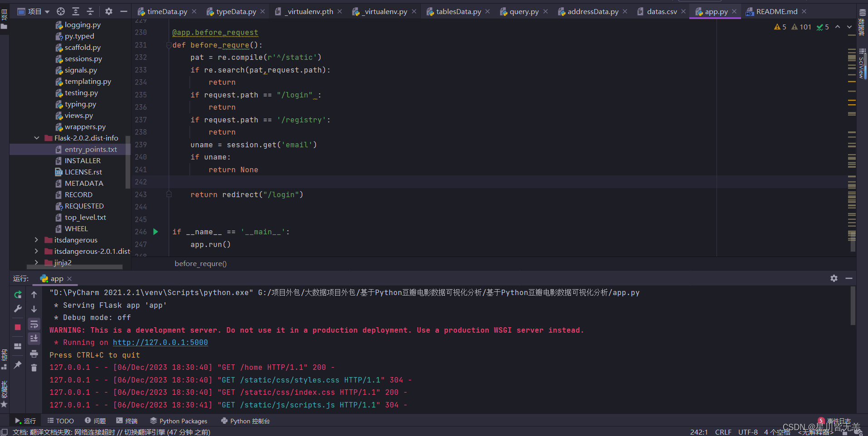Open run configuration wrench icon
868x436 pixels.
point(18,309)
